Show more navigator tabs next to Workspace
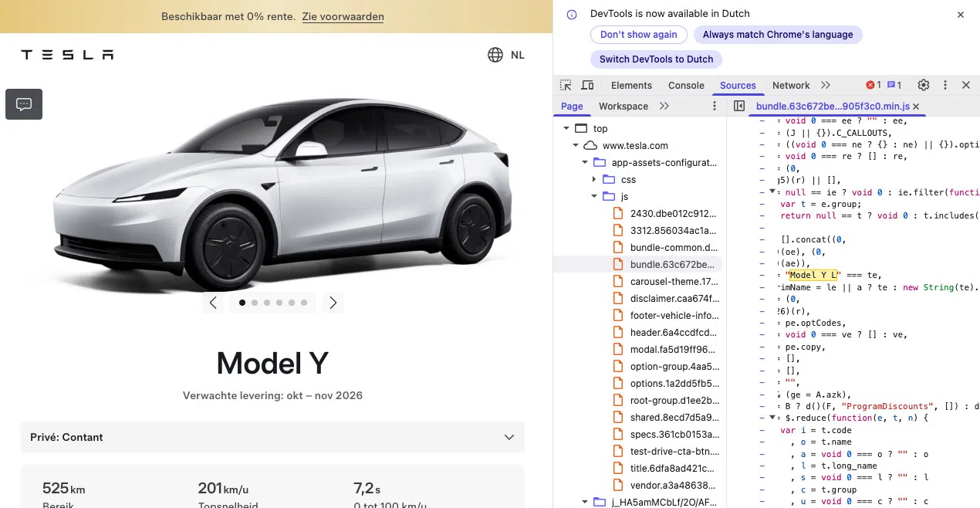The height and width of the screenshot is (508, 980). (664, 106)
